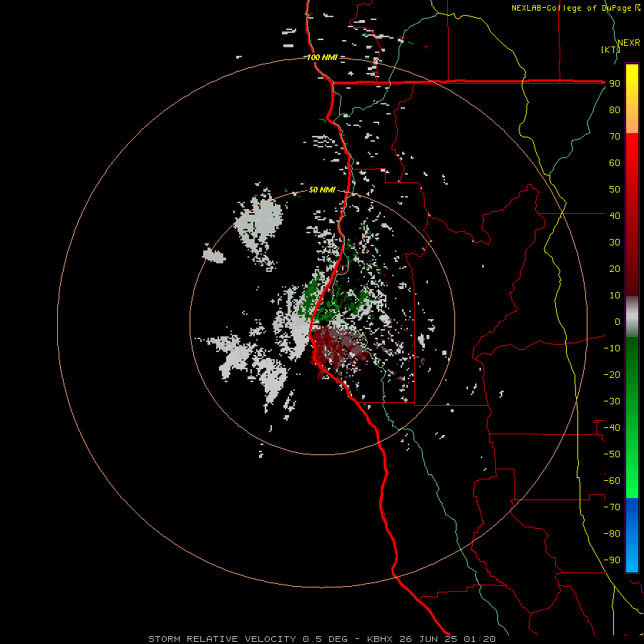Image resolution: width=644 pixels, height=644 pixels.
Task: Click "STORM RELATIVE VELOCITY" in the bottom caption
Action: click(x=222, y=639)
